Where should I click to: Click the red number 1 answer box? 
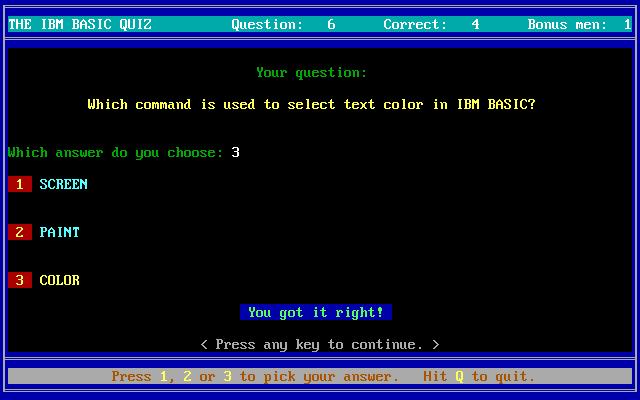[20, 184]
